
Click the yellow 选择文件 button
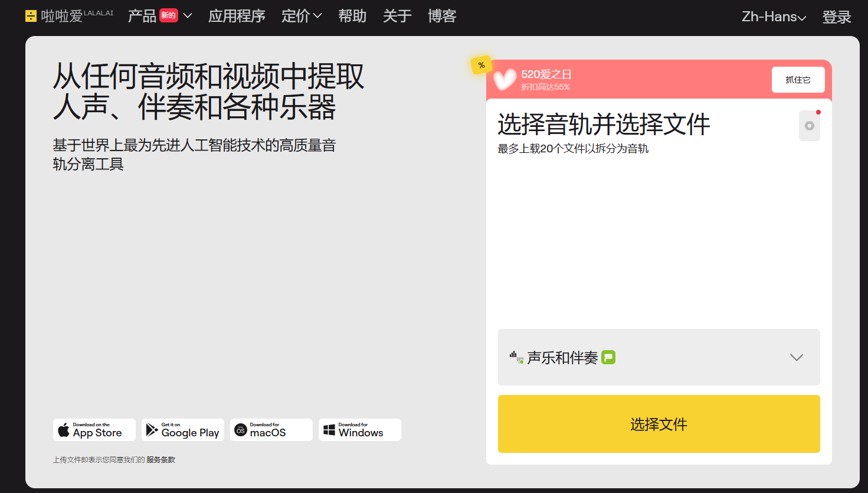[659, 424]
